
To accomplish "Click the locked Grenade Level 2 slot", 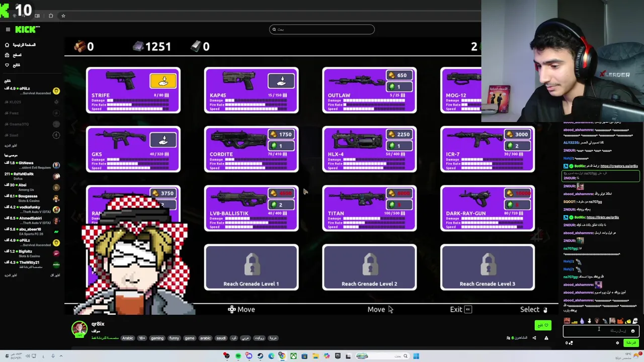I will point(369,267).
